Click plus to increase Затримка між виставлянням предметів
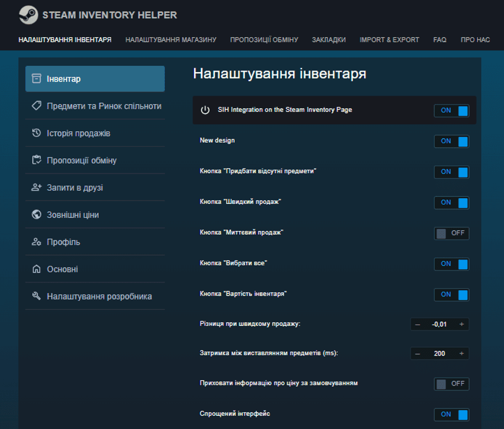Screen dimensions: 504x429 coord(462,353)
